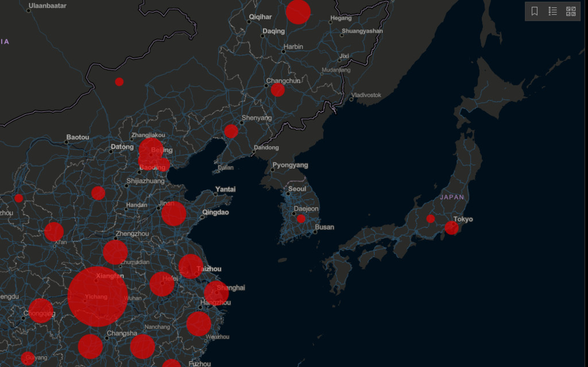
Task: Click the largest red circle near Yichang
Action: pos(98,296)
